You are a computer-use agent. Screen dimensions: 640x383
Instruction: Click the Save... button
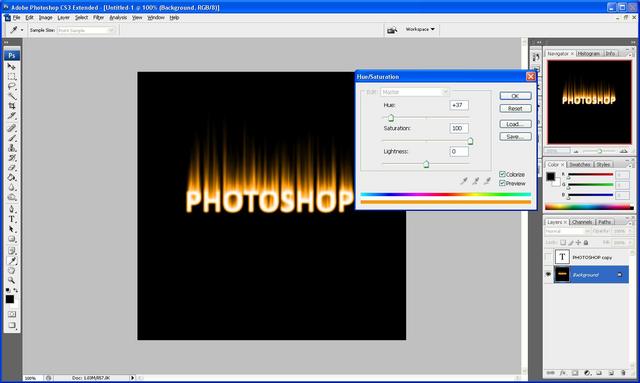[x=515, y=136]
